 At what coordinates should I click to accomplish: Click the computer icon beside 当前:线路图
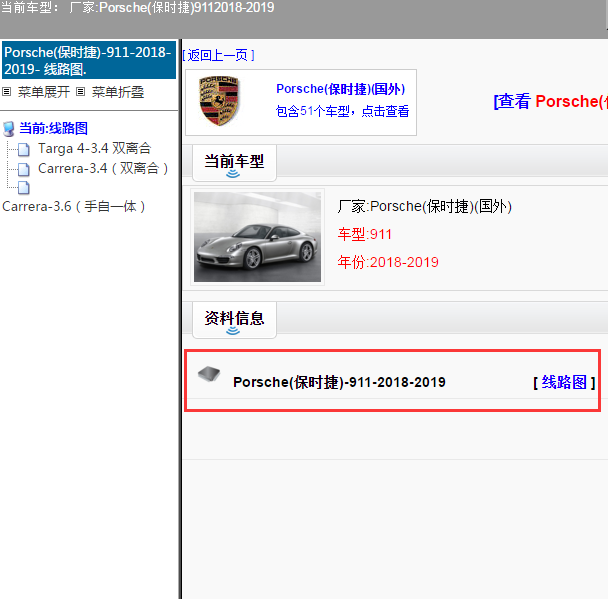tap(9, 129)
